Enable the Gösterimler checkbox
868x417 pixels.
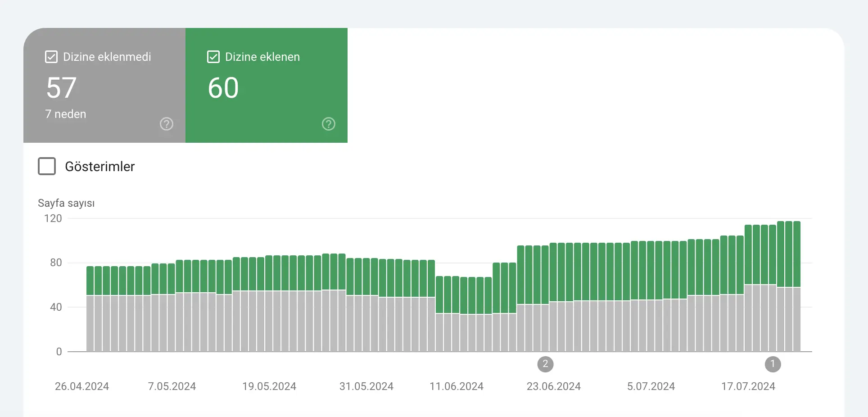point(47,166)
